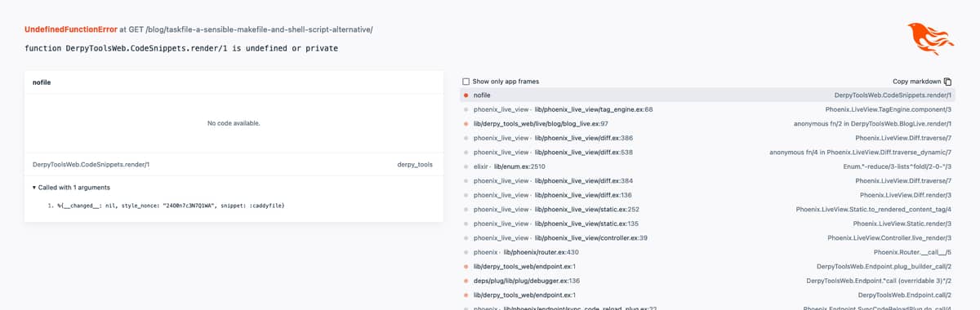The height and width of the screenshot is (310, 980).
Task: Click the undefined or private error message
Action: tap(181, 48)
